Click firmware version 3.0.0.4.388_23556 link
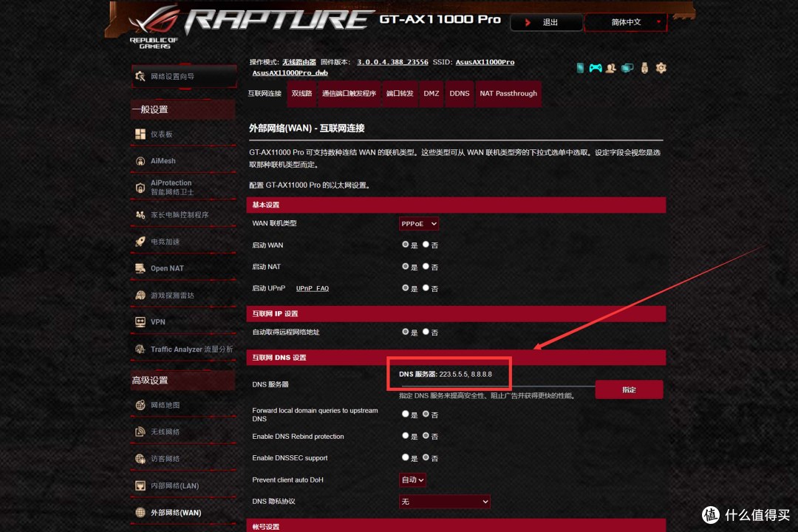Screen dimensions: 798x532 click(x=392, y=62)
